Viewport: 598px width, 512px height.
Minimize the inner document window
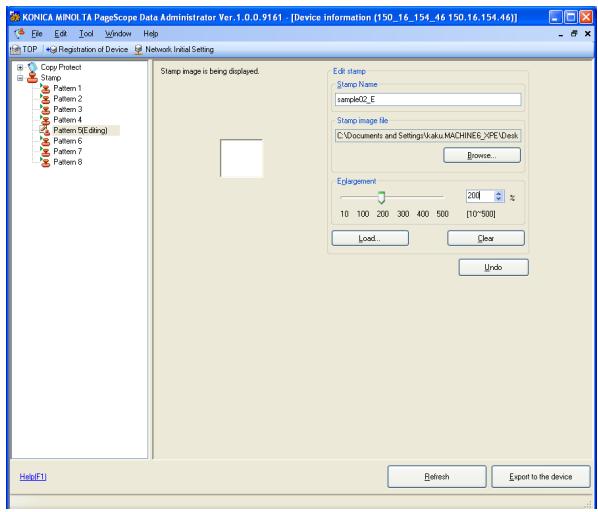click(x=560, y=34)
